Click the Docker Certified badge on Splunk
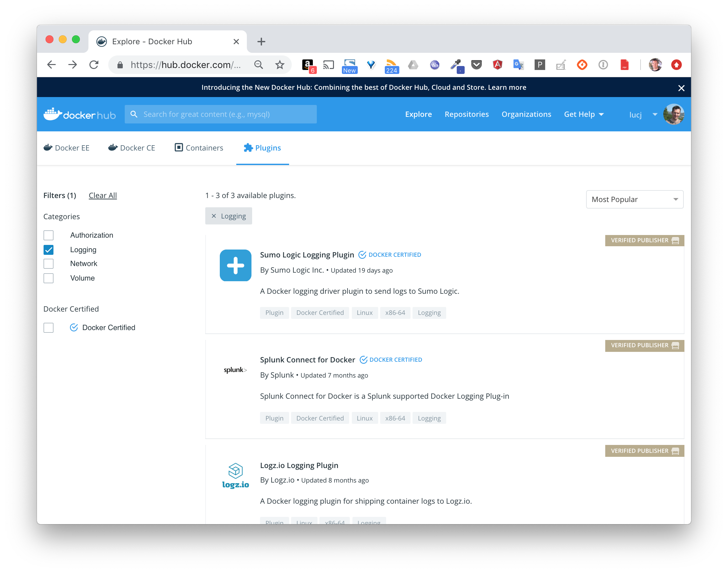Image resolution: width=728 pixels, height=573 pixels. click(391, 360)
